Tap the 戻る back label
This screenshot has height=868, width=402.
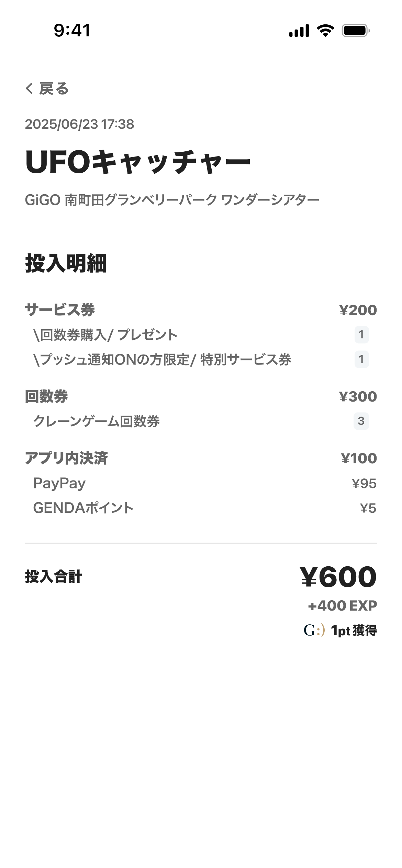click(x=54, y=89)
